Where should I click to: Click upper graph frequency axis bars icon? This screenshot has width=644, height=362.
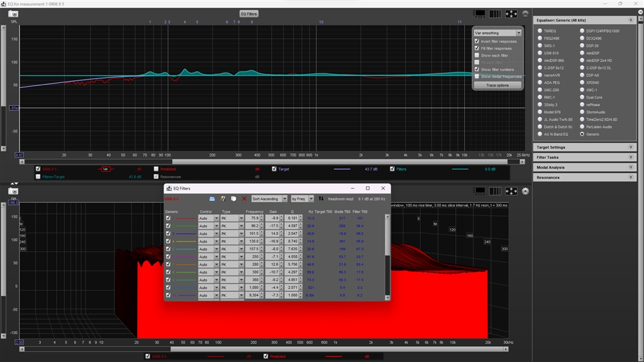(495, 14)
